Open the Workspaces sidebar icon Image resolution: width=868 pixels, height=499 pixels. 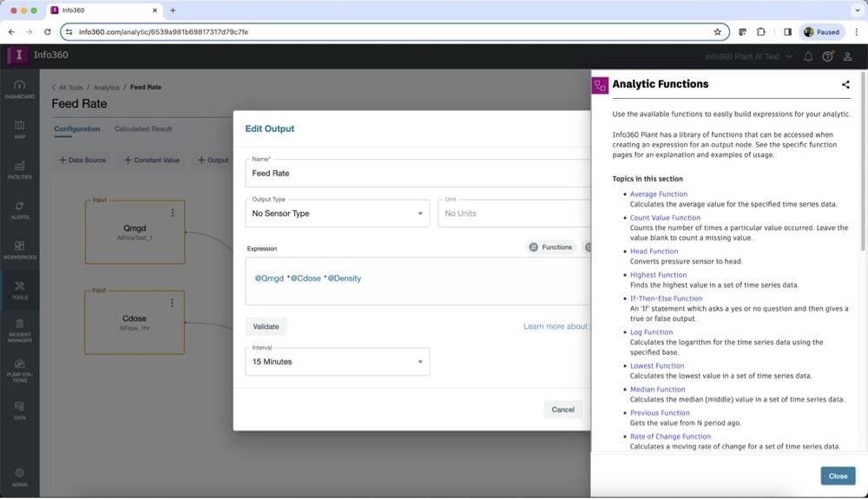click(x=19, y=250)
